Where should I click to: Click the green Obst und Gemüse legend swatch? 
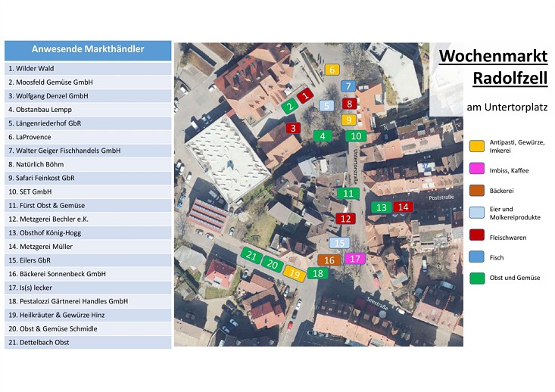(476, 278)
